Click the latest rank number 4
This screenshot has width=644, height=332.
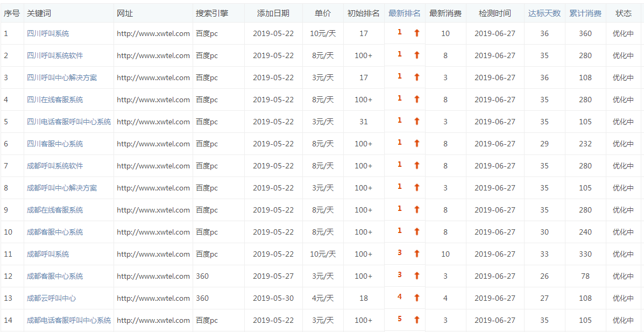click(x=400, y=296)
